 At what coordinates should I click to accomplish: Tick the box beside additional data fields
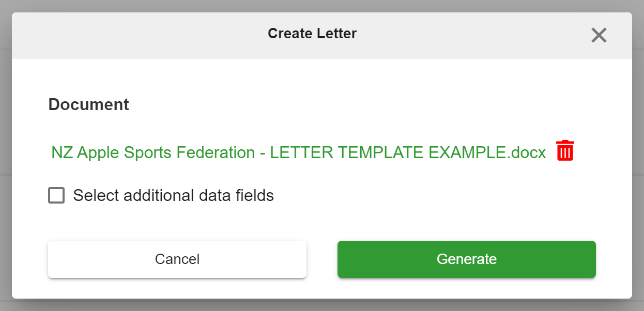tap(56, 195)
